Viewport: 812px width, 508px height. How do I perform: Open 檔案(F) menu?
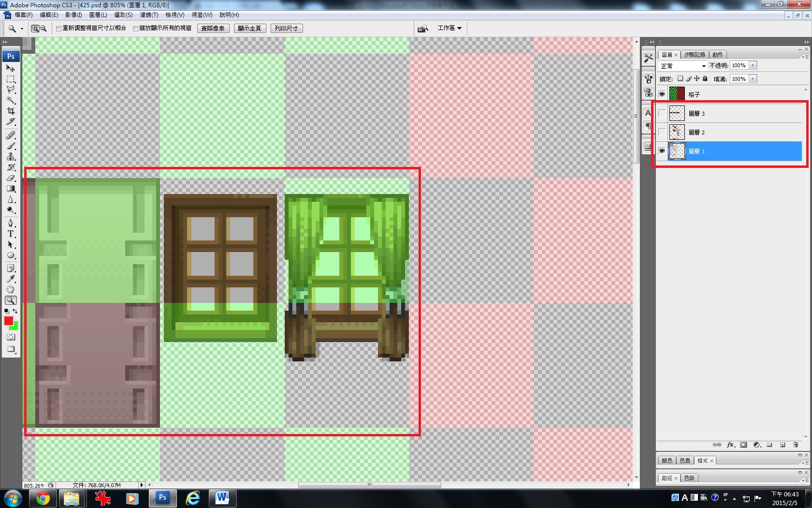pyautogui.click(x=24, y=15)
